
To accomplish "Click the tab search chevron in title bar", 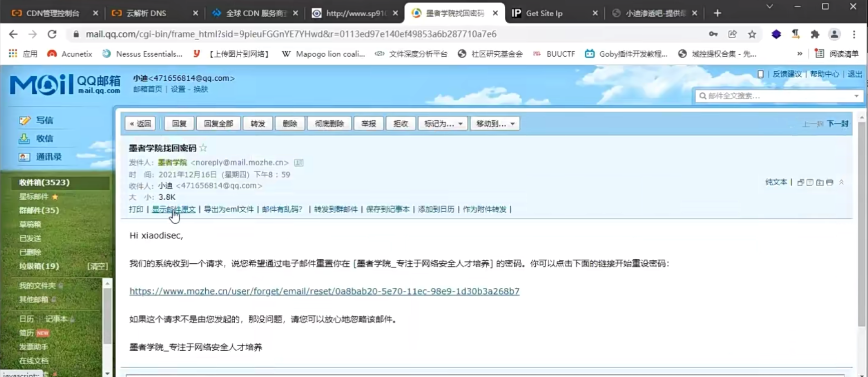I will point(769,6).
